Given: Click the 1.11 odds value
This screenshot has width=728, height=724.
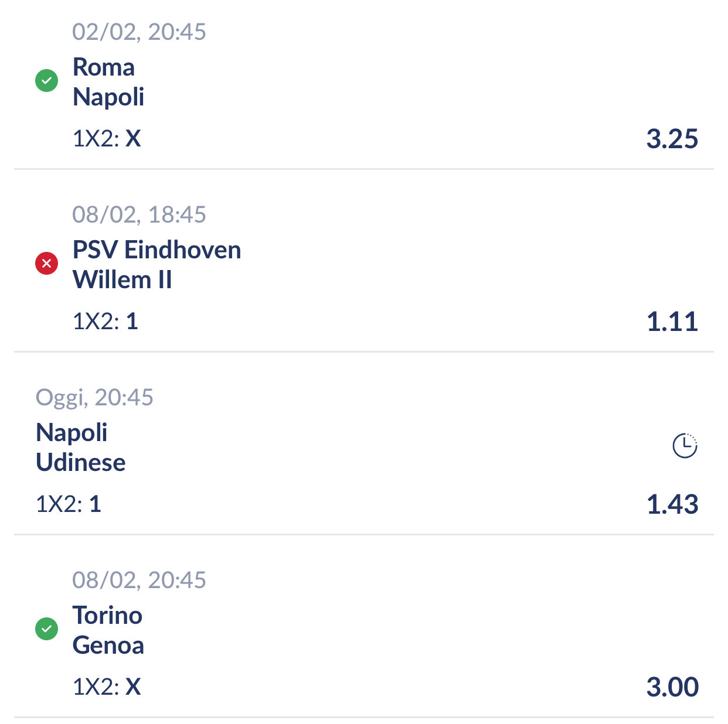Looking at the screenshot, I should click(672, 322).
